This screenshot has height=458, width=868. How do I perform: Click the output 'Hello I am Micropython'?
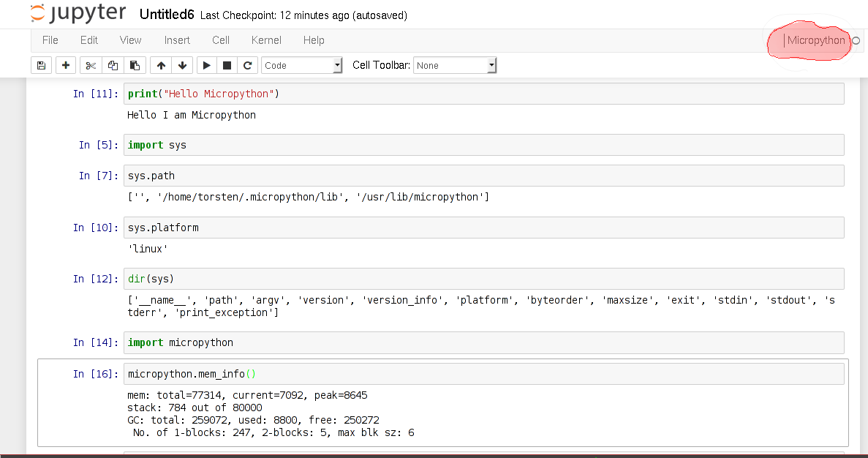click(x=192, y=115)
